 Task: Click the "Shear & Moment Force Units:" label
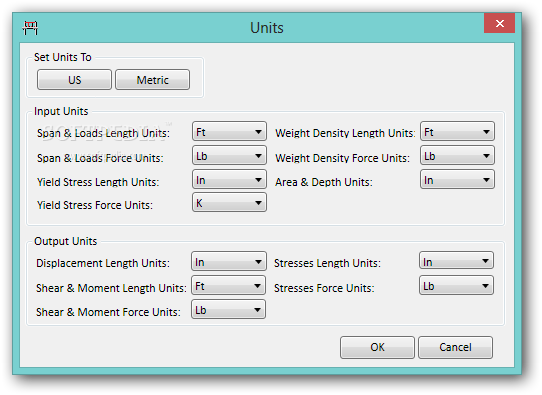click(108, 312)
